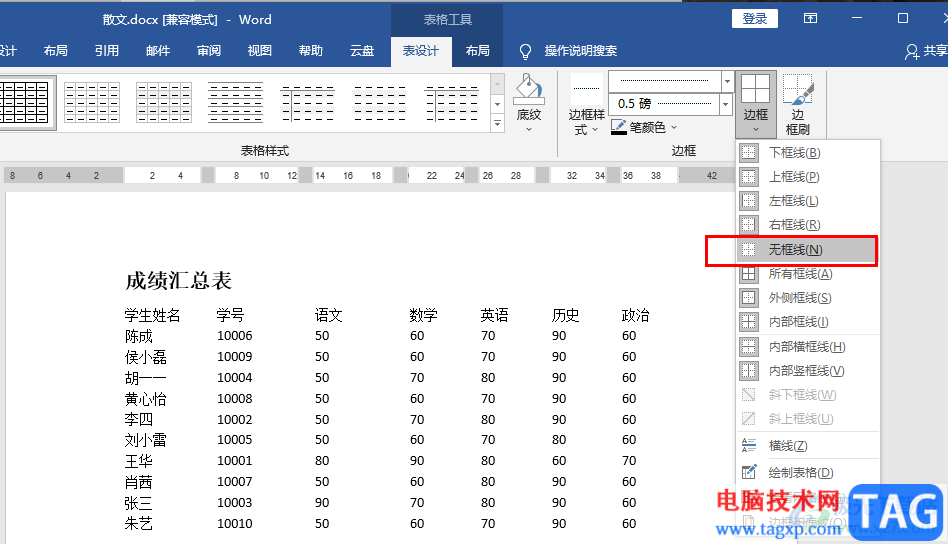
Task: Open the table tools 布局 tab
Action: tap(478, 51)
